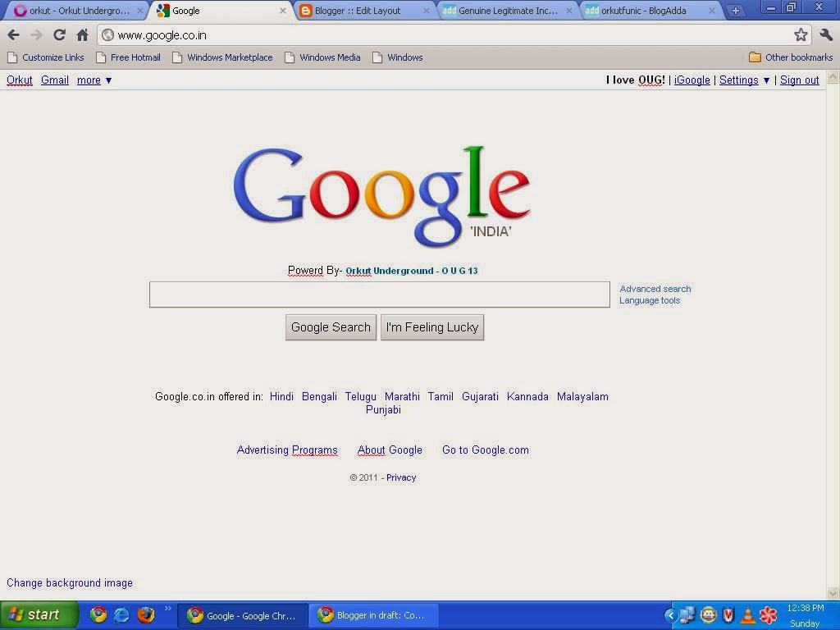Launch Chrome from quick launch bar
The height and width of the screenshot is (630, 840).
(98, 614)
